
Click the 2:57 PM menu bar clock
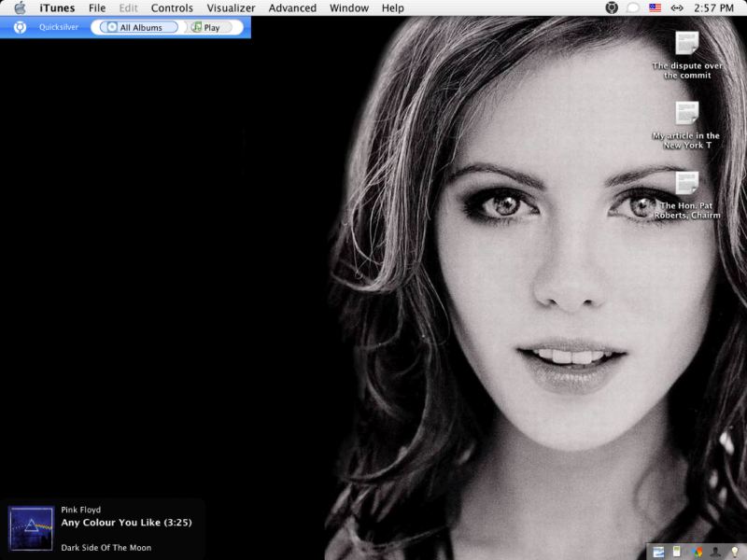(714, 7)
